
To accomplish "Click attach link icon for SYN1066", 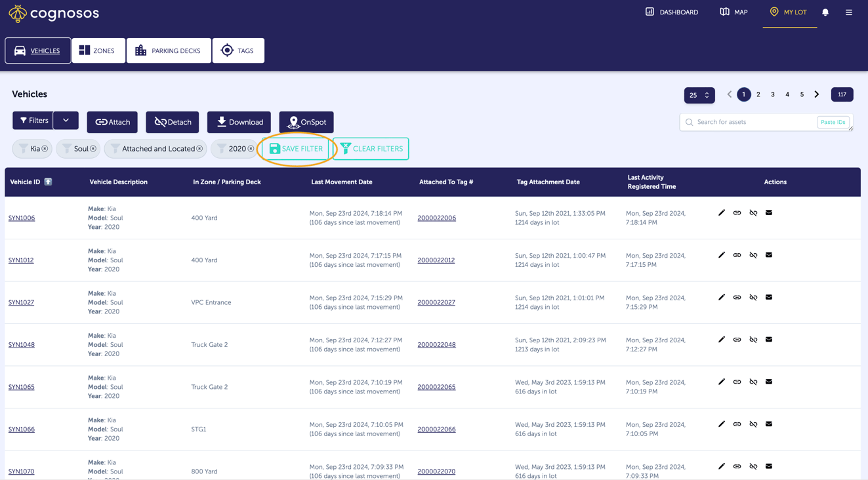I will coord(737,424).
